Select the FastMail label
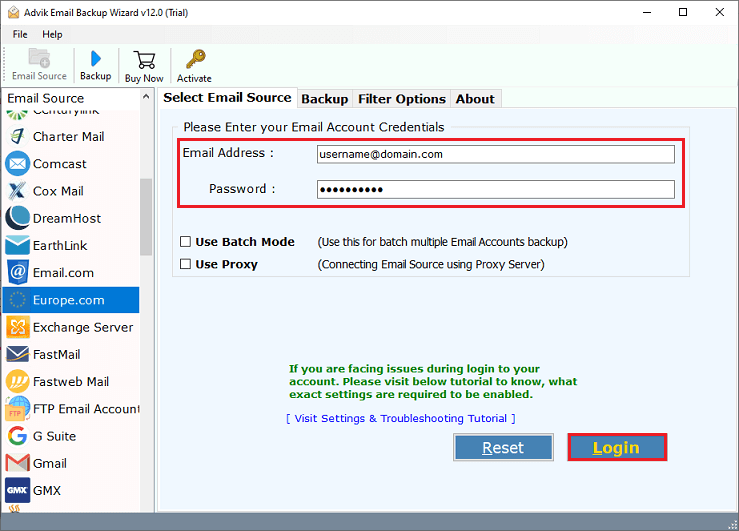739x531 pixels. coord(57,355)
